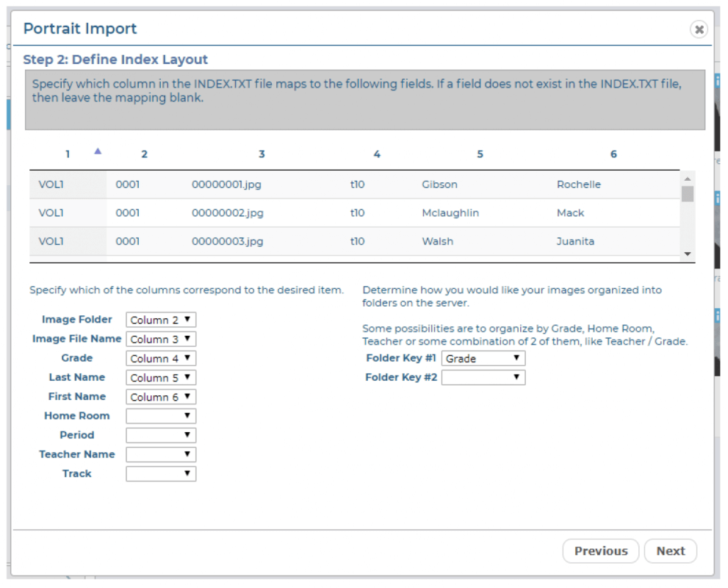Change the Grade column mapping

pos(161,359)
